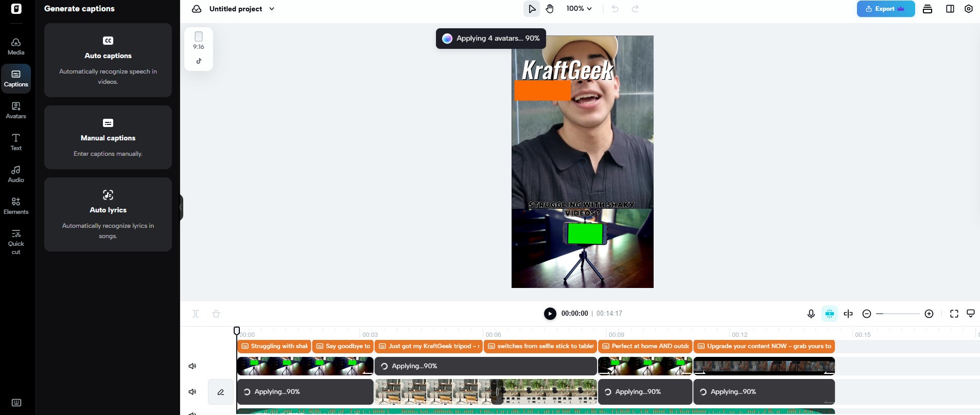Open keyboard shortcuts icon at sidebar bottom
Screen dimensions: 980x415
tap(16, 403)
